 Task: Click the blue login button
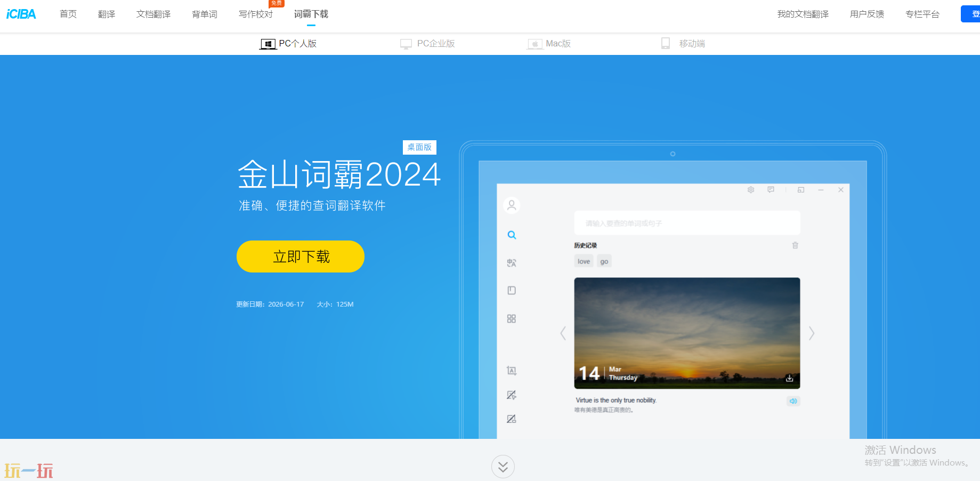(x=970, y=14)
